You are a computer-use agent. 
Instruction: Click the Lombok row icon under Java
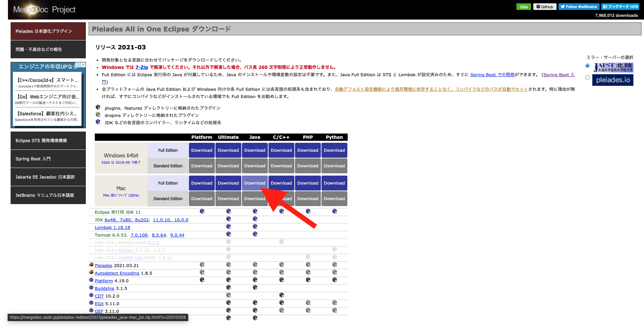pos(255,227)
